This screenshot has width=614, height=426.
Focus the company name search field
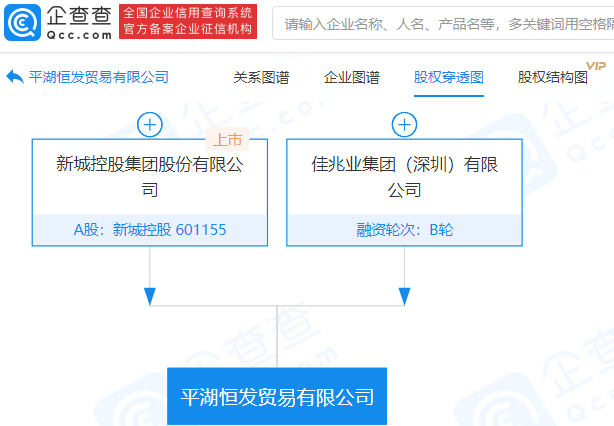coord(443,23)
